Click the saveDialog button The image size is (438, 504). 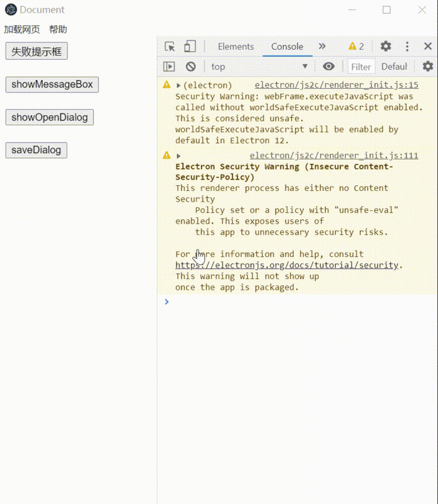pos(37,150)
